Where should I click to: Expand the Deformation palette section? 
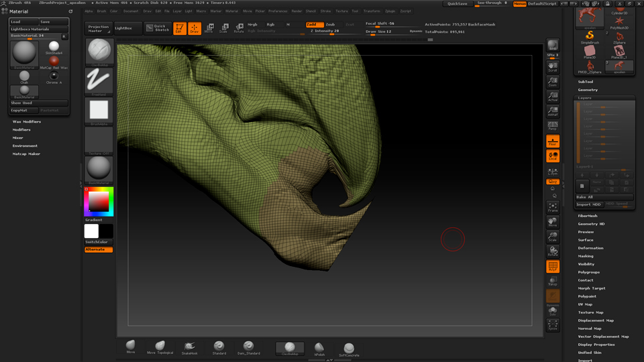[590, 248]
